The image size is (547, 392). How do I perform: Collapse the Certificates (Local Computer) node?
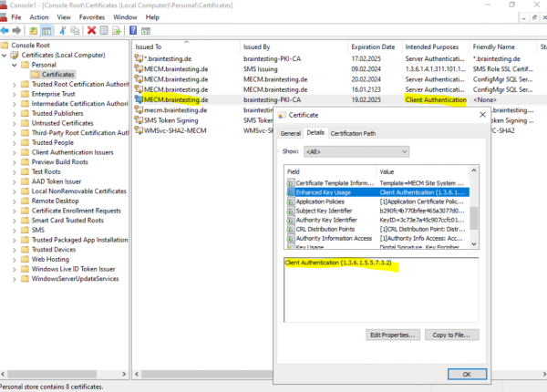[5, 55]
